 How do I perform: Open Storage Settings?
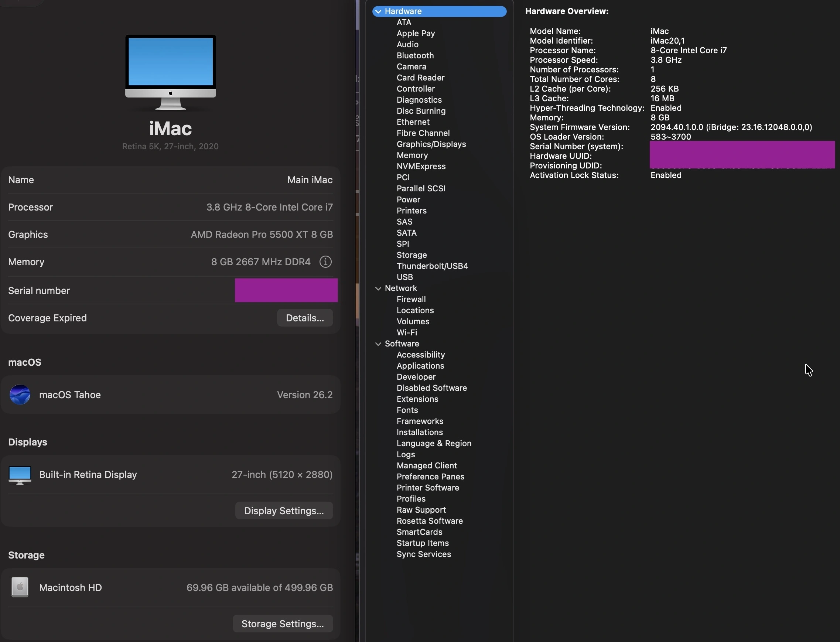[x=283, y=624]
